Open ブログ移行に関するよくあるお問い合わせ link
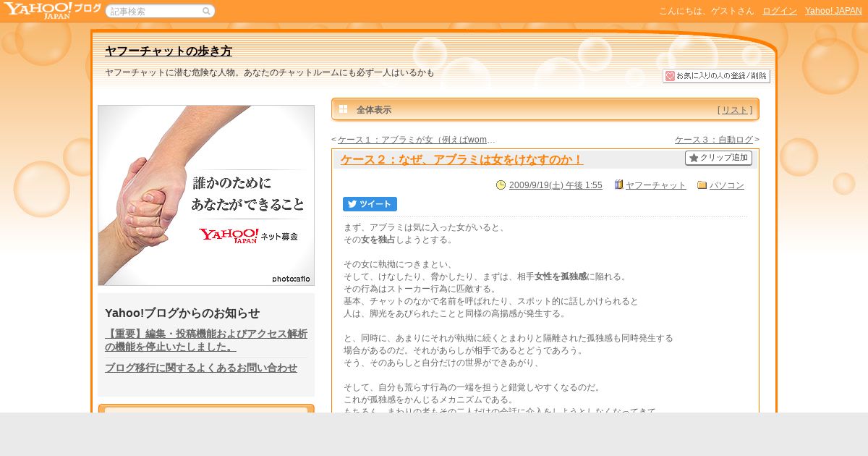This screenshot has height=456, width=868. (201, 368)
